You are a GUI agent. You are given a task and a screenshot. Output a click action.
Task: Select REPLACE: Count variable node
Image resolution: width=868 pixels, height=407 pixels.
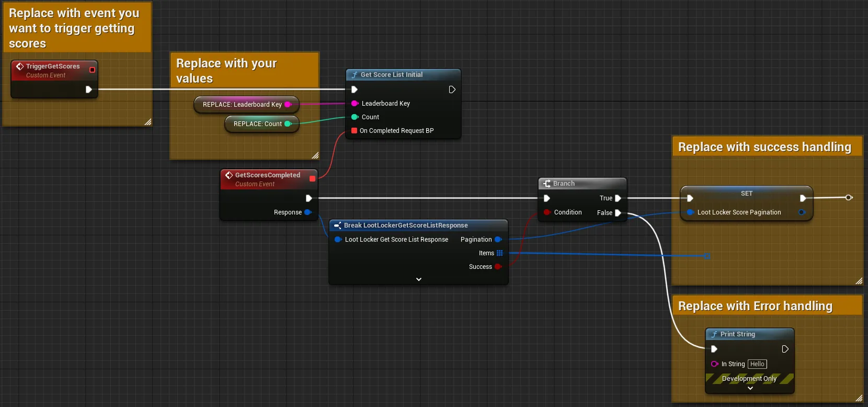[261, 124]
